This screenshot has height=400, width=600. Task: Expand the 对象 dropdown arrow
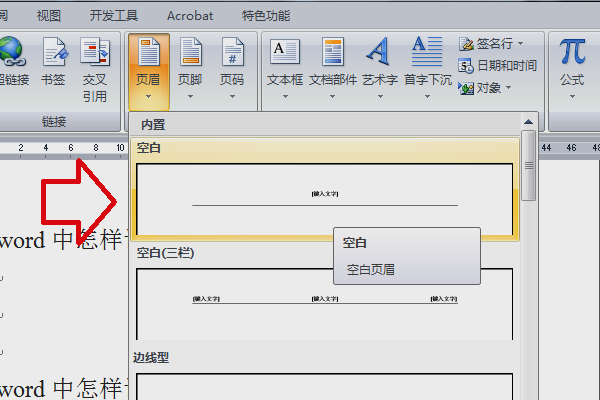(x=509, y=88)
